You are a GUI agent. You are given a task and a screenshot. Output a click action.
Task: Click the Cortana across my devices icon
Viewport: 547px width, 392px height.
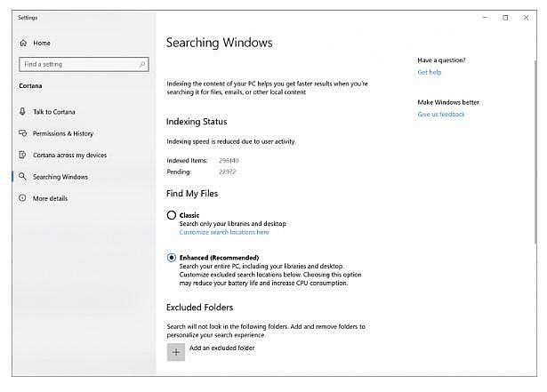[x=22, y=155]
